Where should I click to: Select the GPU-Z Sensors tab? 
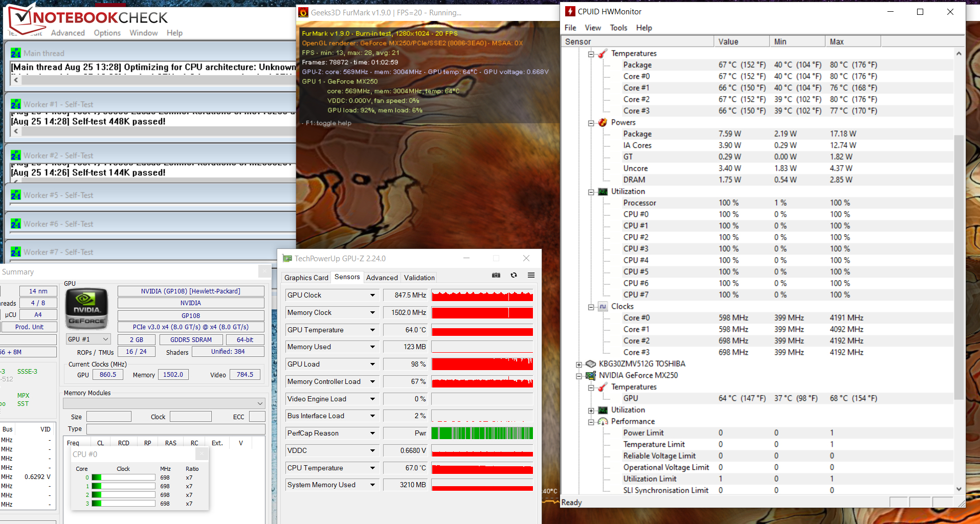click(x=347, y=277)
